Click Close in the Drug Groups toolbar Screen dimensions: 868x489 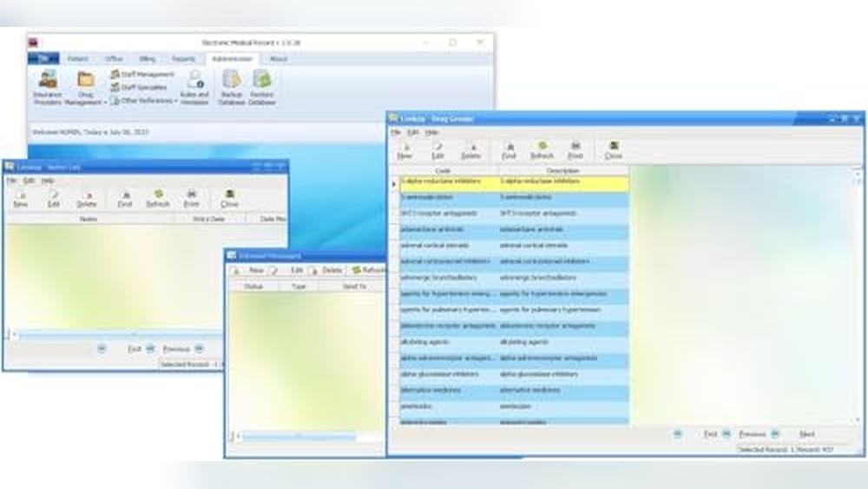[614, 149]
